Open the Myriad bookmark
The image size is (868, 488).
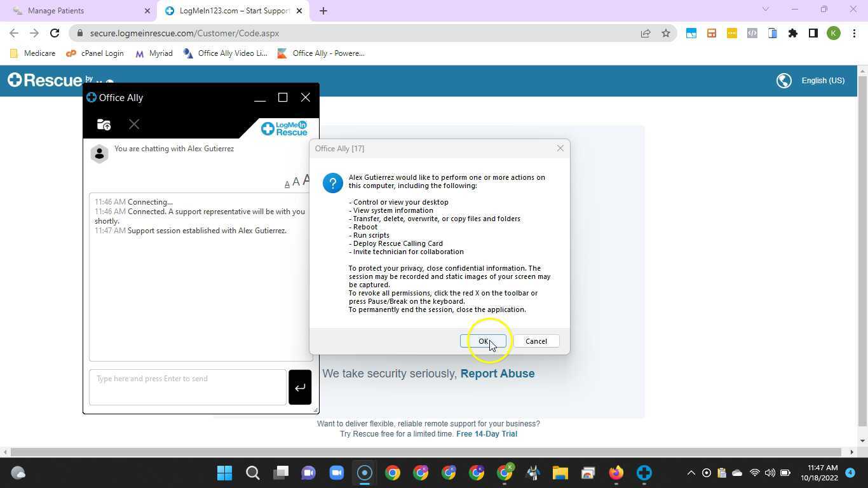pyautogui.click(x=154, y=53)
